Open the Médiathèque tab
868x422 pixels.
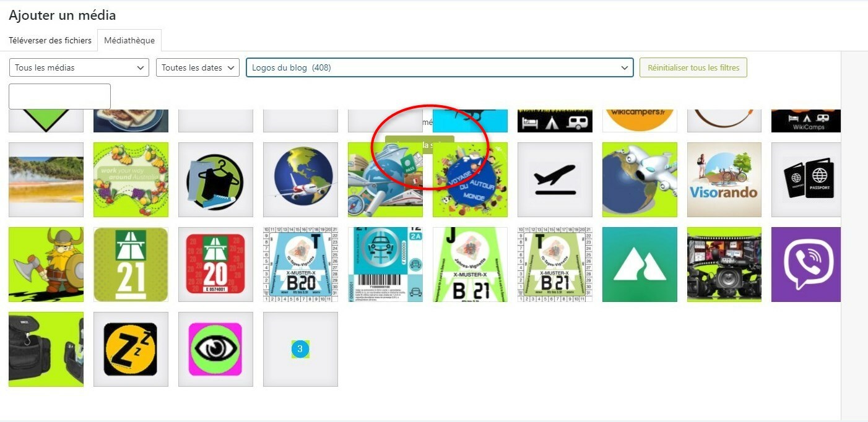point(129,40)
